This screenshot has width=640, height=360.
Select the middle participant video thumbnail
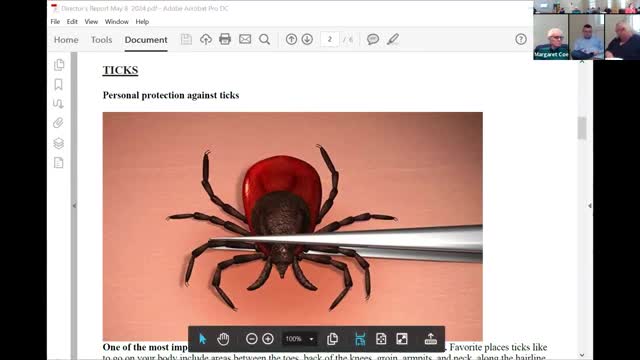coord(587,37)
